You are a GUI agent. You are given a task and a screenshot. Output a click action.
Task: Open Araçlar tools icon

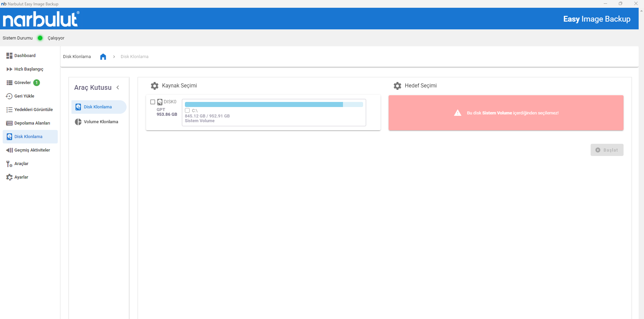9,164
